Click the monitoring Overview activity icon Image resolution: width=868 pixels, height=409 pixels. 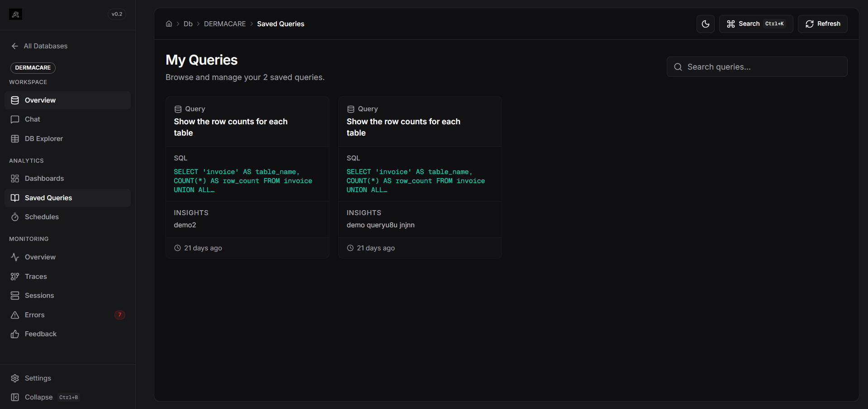click(15, 257)
